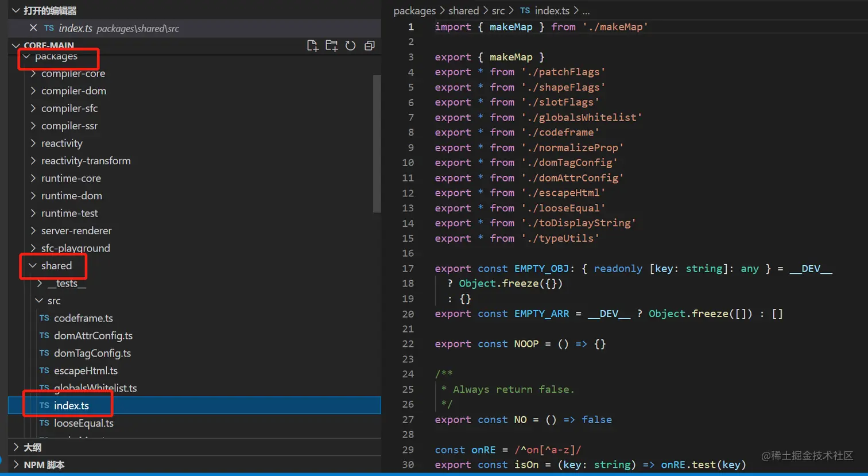
Task: Open the runtime-core folder
Action: click(x=71, y=179)
